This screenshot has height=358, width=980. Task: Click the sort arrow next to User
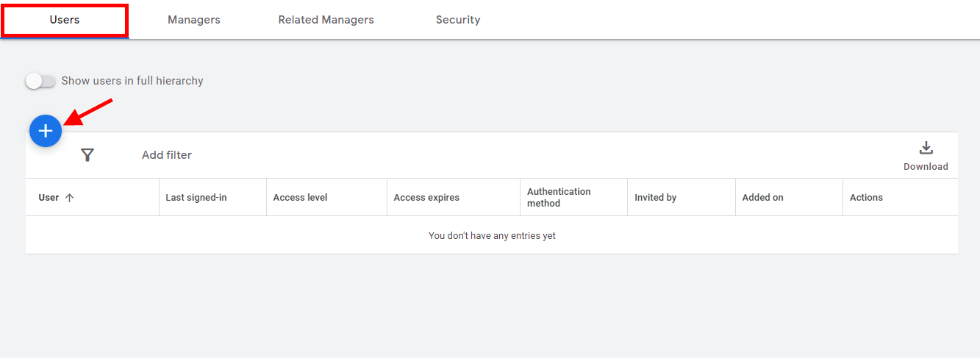tap(70, 198)
